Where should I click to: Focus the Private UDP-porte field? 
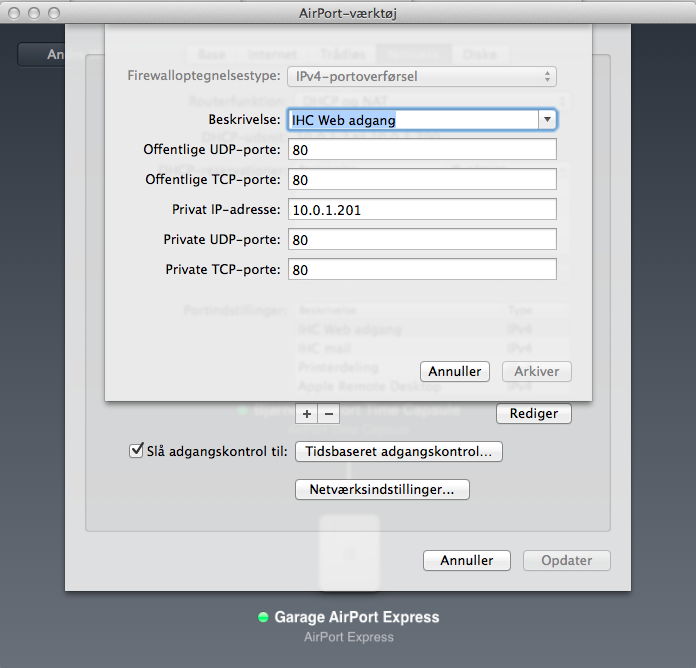(421, 240)
